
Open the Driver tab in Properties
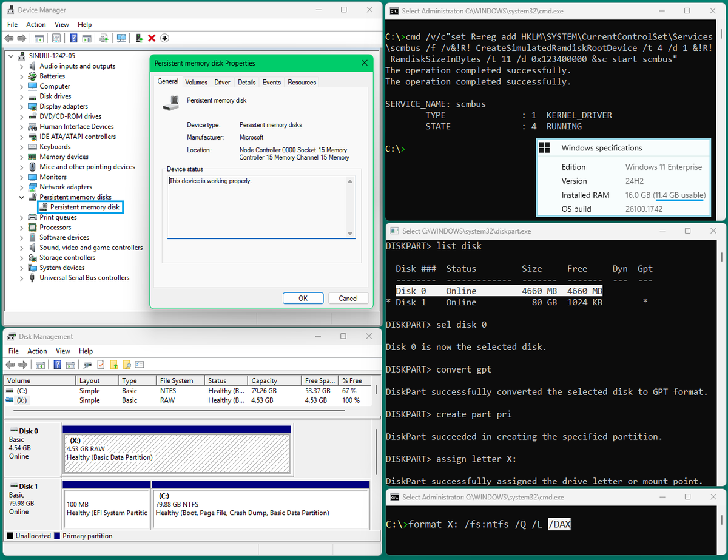click(222, 82)
